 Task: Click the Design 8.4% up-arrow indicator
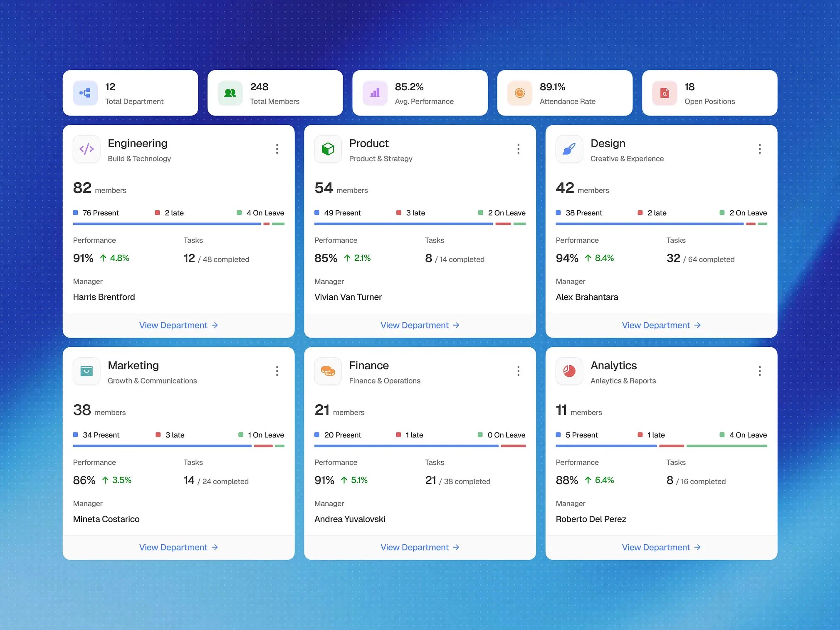599,258
